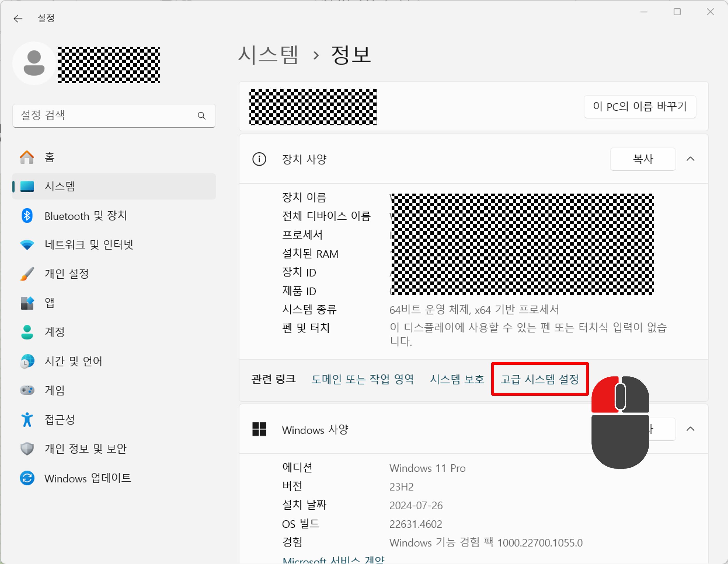Select 시스템 in the sidebar

click(114, 187)
